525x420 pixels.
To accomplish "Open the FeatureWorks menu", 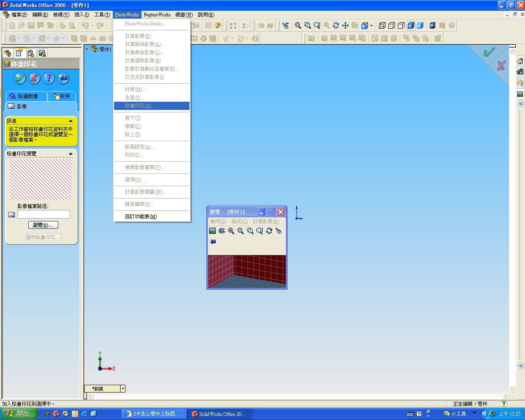I will click(157, 15).
